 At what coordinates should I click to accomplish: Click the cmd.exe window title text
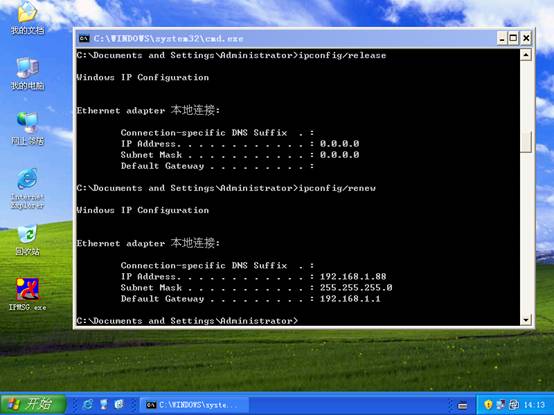(169, 38)
